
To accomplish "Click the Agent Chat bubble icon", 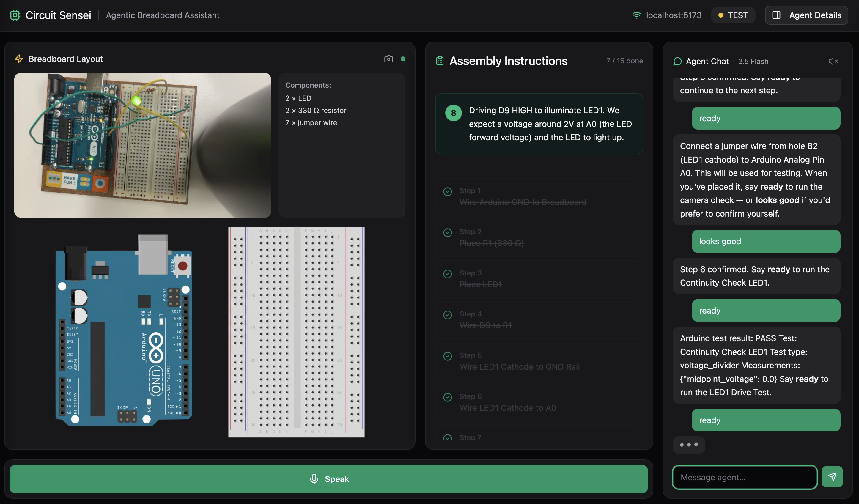I will [x=677, y=61].
